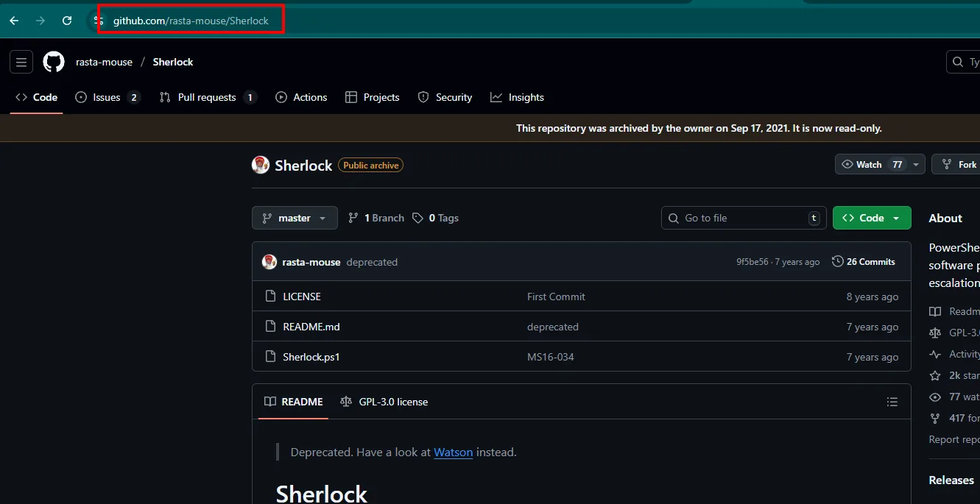The width and height of the screenshot is (980, 504).
Task: Open the master branch selector dropdown
Action: point(295,218)
